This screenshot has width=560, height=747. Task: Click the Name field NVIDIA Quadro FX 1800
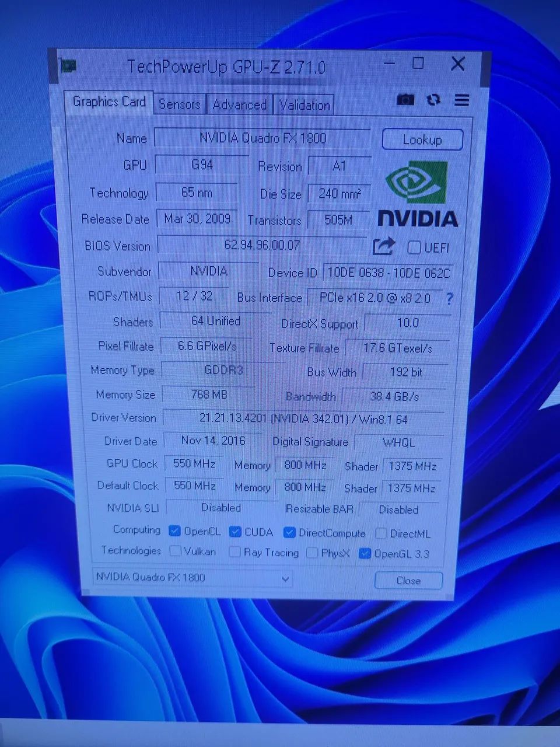click(x=262, y=138)
